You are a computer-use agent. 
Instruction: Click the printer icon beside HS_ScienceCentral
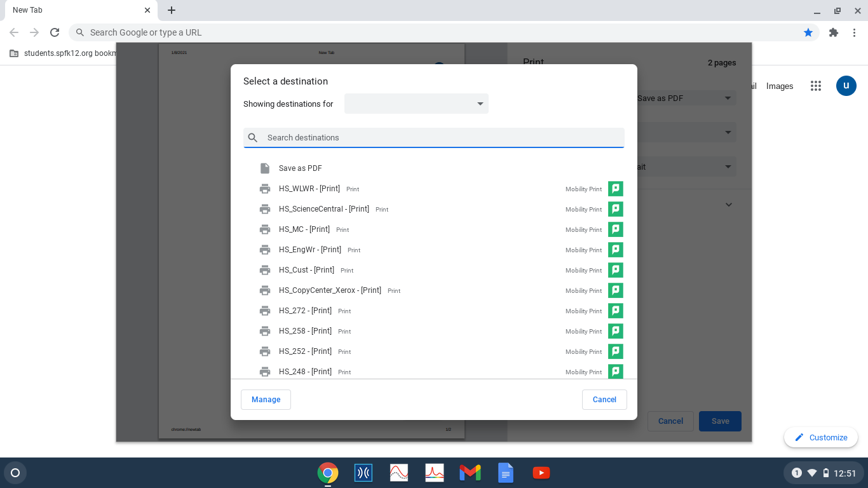pyautogui.click(x=265, y=209)
